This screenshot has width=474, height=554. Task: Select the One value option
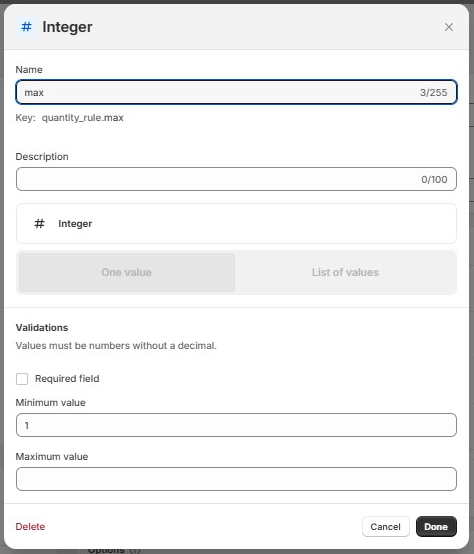point(127,272)
